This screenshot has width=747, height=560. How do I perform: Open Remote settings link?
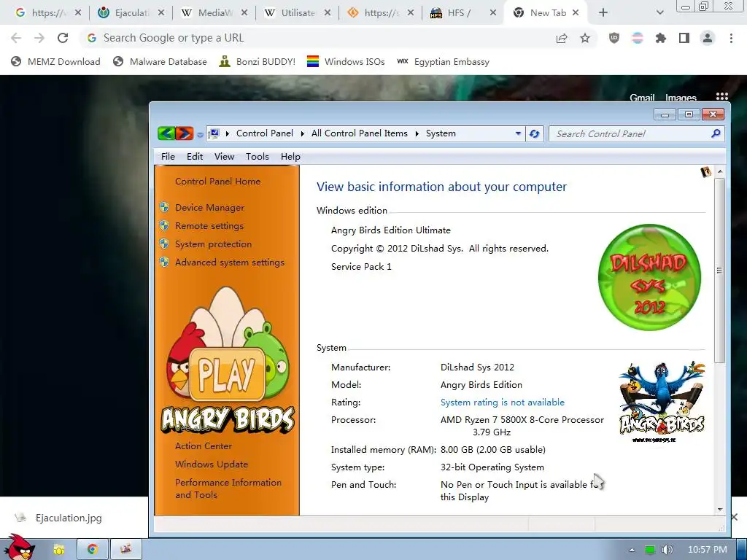click(x=209, y=226)
